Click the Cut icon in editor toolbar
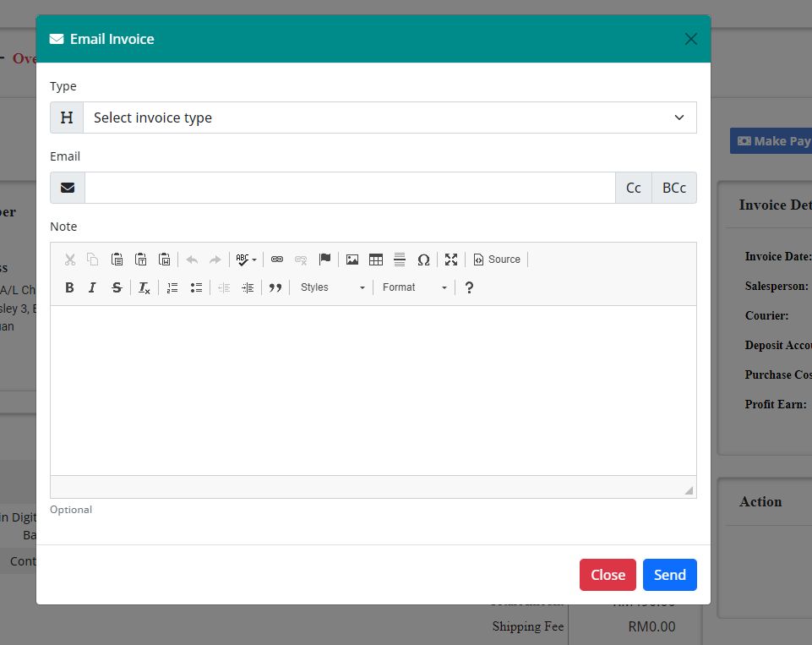 [70, 260]
